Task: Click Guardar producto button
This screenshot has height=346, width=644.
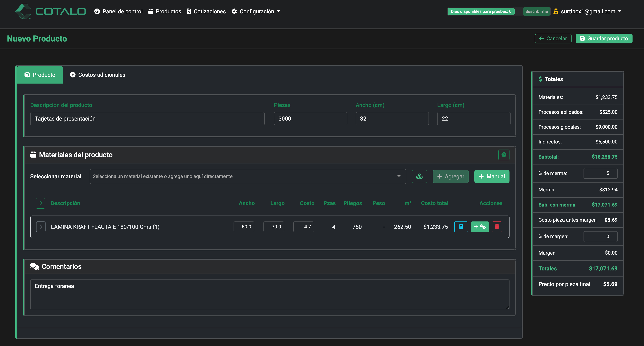Action: 604,38
